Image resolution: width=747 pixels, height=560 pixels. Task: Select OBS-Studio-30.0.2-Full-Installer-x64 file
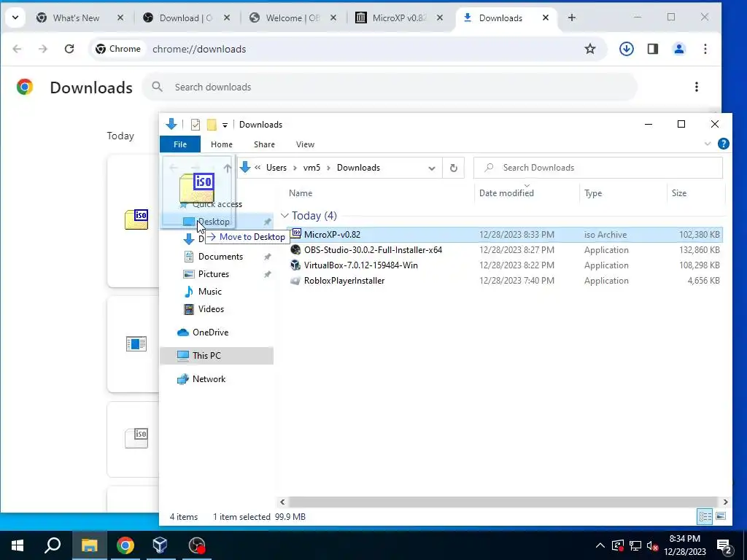pos(505,250)
